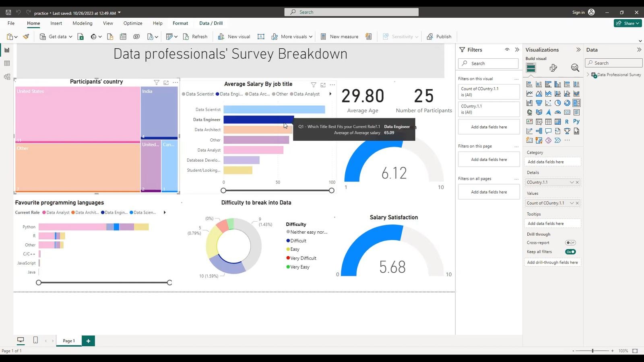The height and width of the screenshot is (362, 644).
Task: Select the Gauge visual icon
Action: pos(557,112)
